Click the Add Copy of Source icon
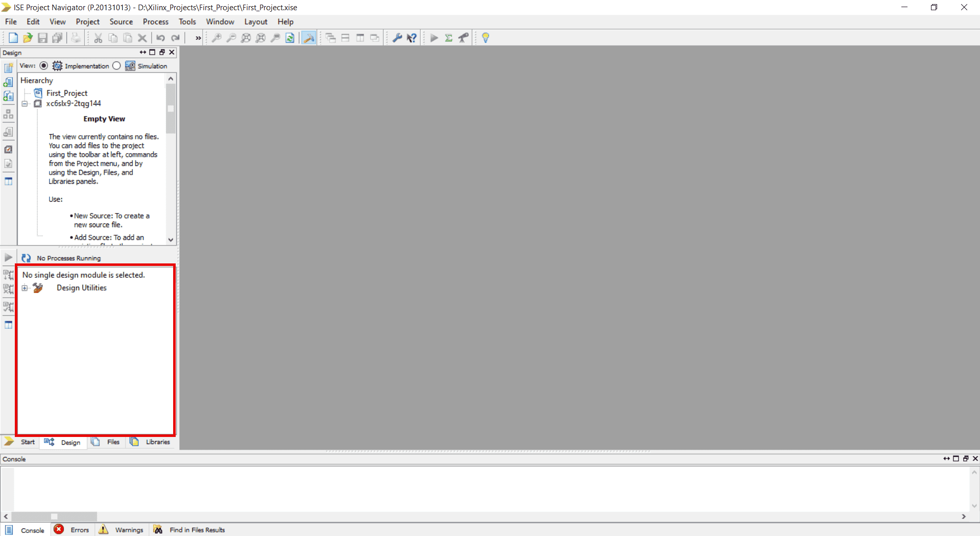Screen dimensions: 980x536 pos(9,96)
